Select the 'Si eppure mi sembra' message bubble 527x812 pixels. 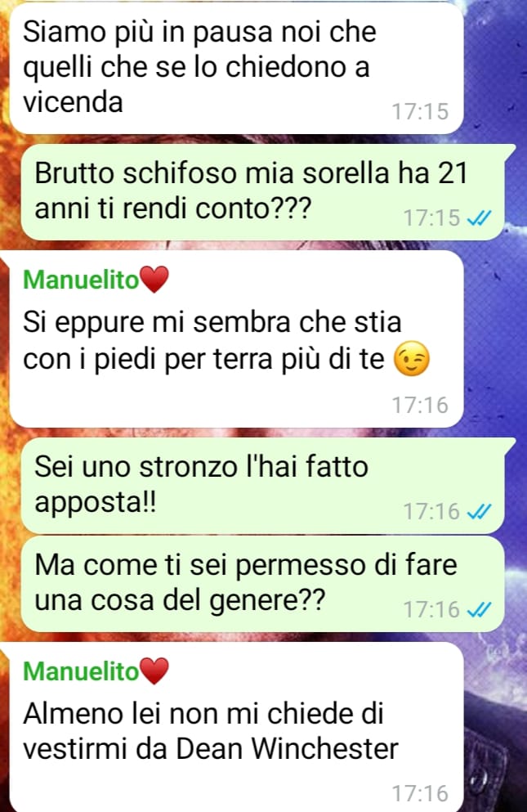236,339
